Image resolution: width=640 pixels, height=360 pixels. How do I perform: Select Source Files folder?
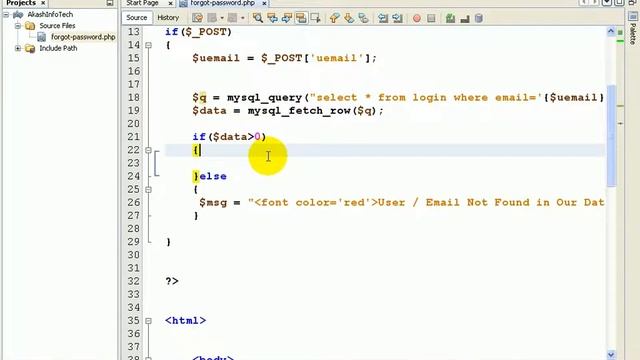tap(57, 25)
